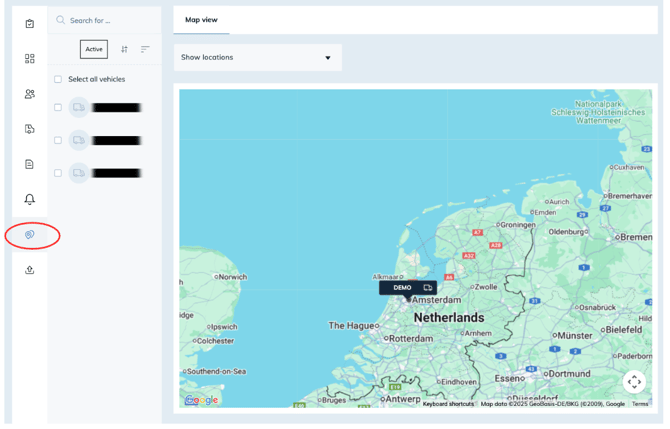Click the Norwich label on map
The image size is (670, 429).
[x=232, y=277]
